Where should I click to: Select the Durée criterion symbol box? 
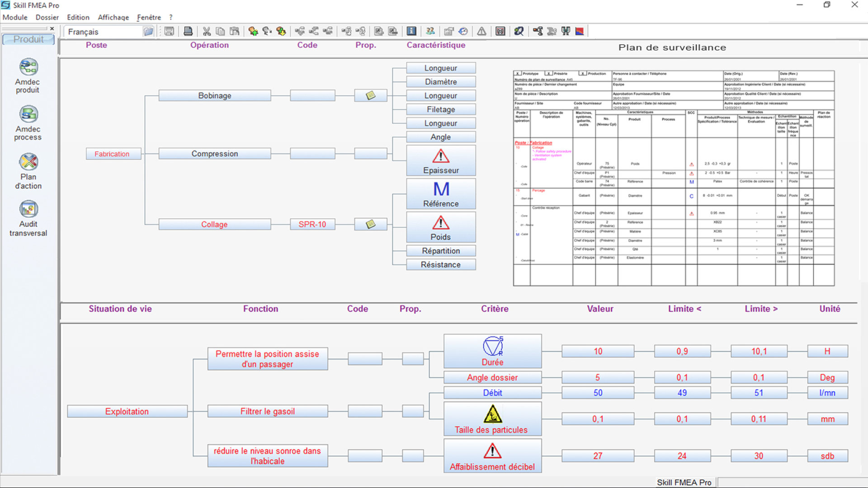[492, 351]
